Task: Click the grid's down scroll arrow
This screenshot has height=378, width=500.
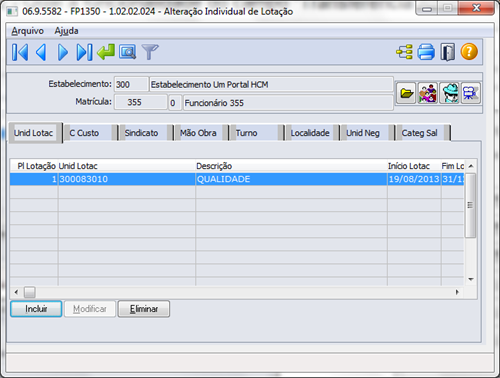Action: 471,279
